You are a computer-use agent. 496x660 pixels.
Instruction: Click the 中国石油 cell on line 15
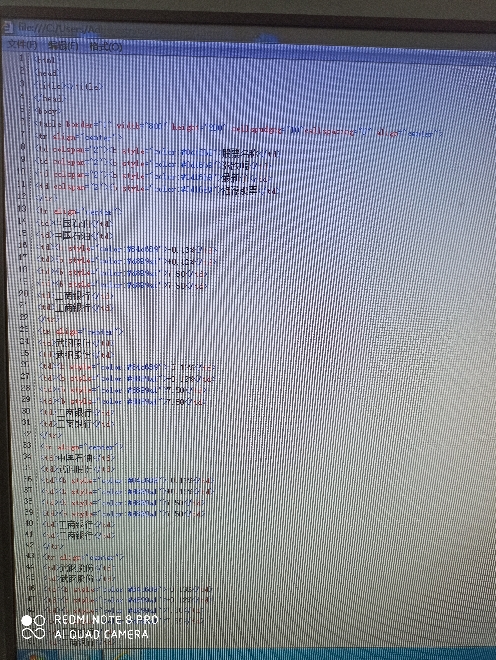[x=75, y=235]
